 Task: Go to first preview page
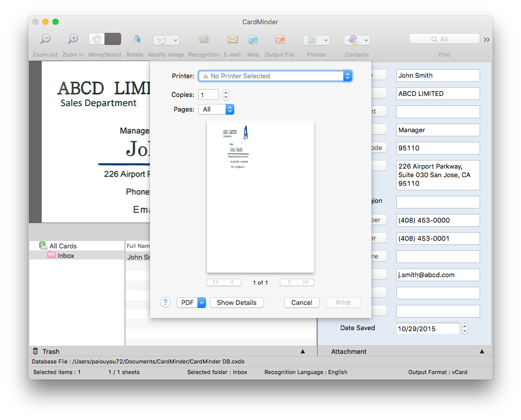215,282
